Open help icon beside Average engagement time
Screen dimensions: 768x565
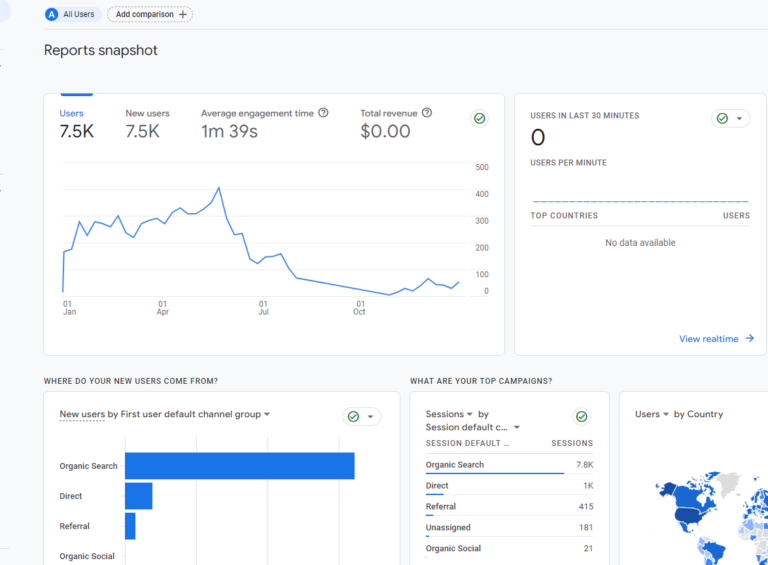click(x=323, y=113)
